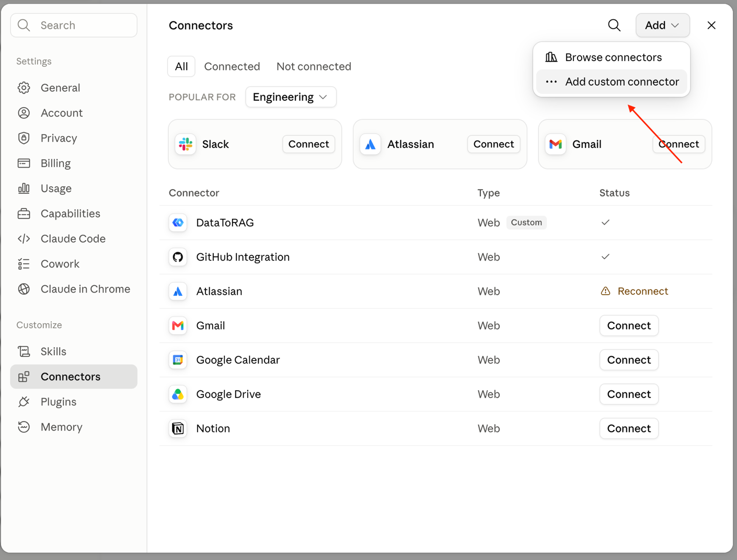This screenshot has height=560, width=737.
Task: Click the DataToRAG connector icon
Action: point(178,223)
